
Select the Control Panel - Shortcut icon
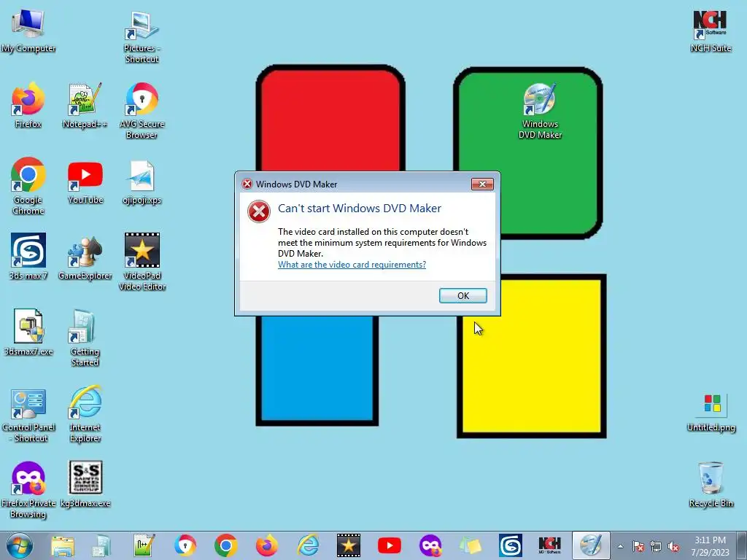[x=28, y=415]
